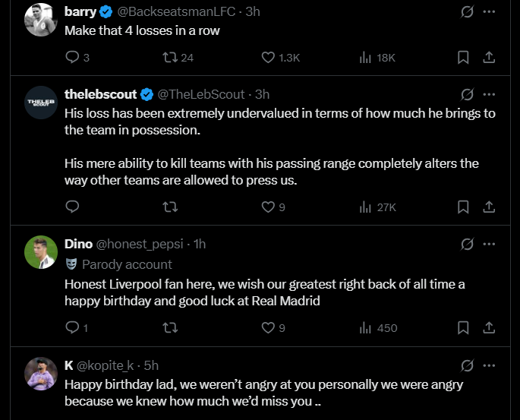The height and width of the screenshot is (420, 520).
Task: Open more options on thelebscout's tweet
Action: pyautogui.click(x=489, y=94)
